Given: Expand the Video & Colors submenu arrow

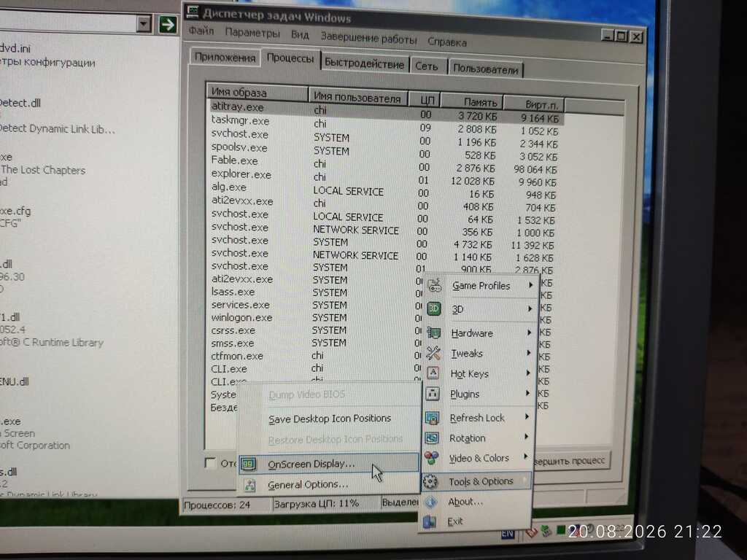Looking at the screenshot, I should [x=525, y=456].
